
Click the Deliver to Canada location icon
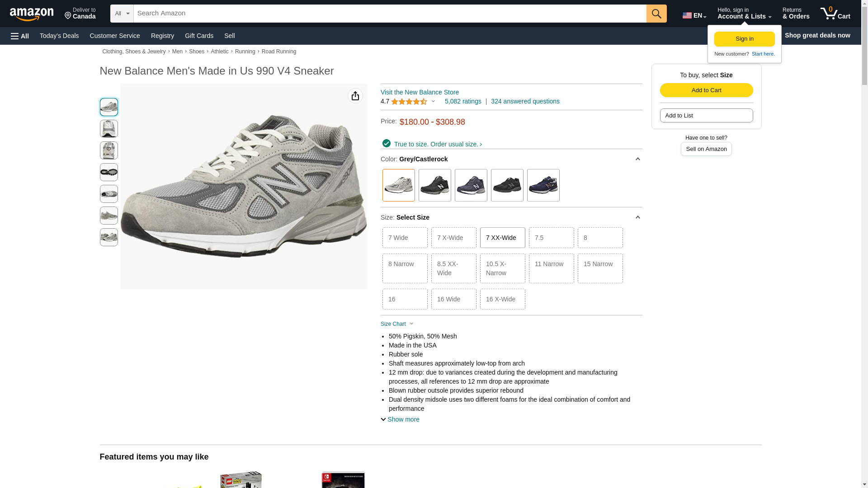point(68,16)
